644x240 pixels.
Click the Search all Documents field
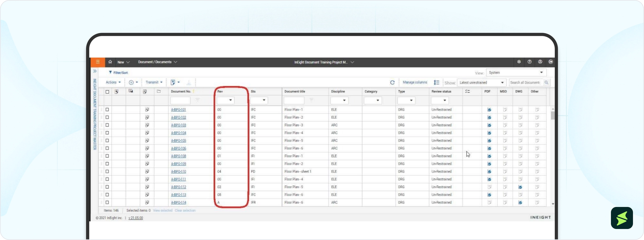tap(526, 82)
